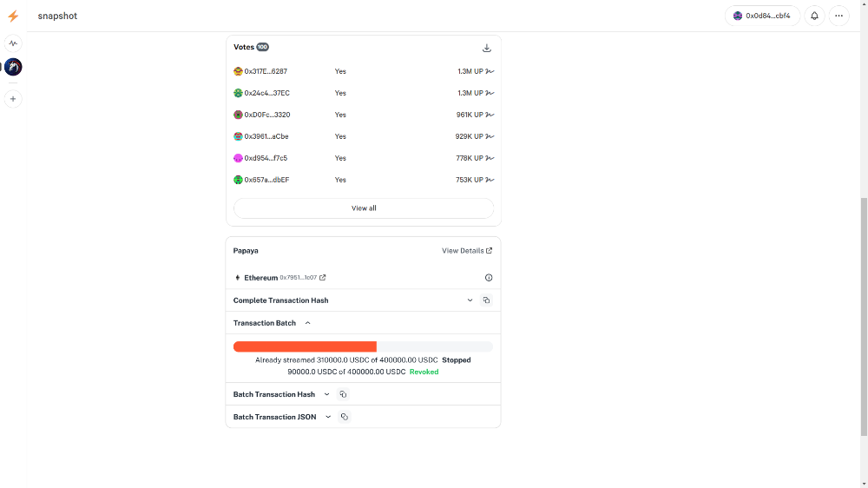Open the activity pulse icon in sidebar
Viewport: 868px width, 488px height.
pyautogui.click(x=13, y=43)
